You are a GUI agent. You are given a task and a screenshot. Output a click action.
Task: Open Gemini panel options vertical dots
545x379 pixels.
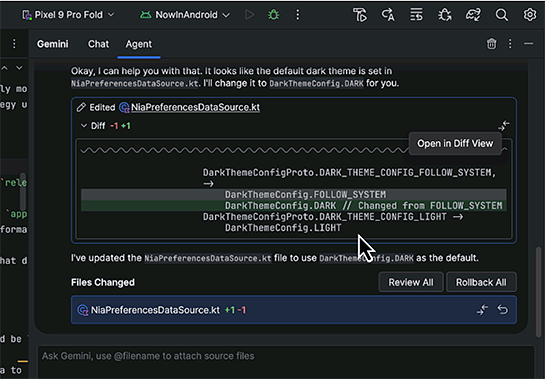510,44
